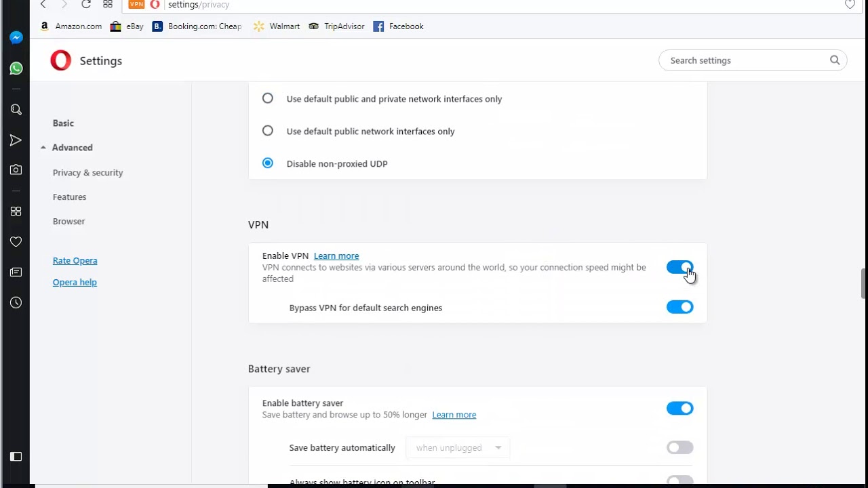Select Use default public network interfaces only

(268, 131)
